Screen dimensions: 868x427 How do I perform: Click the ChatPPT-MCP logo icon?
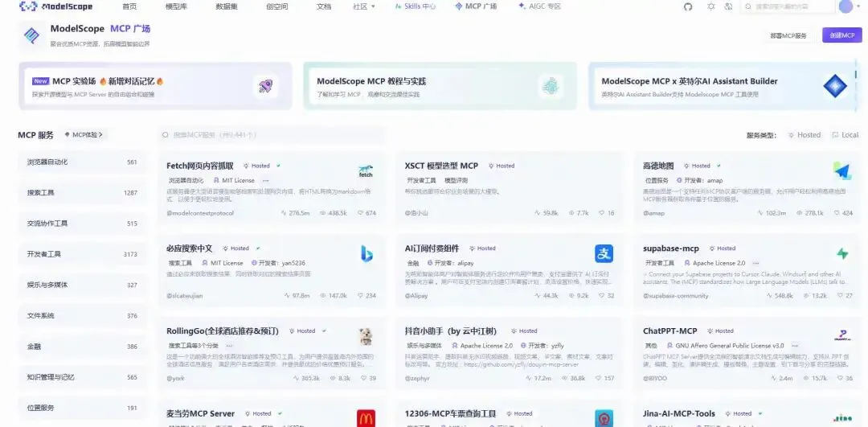pos(842,335)
